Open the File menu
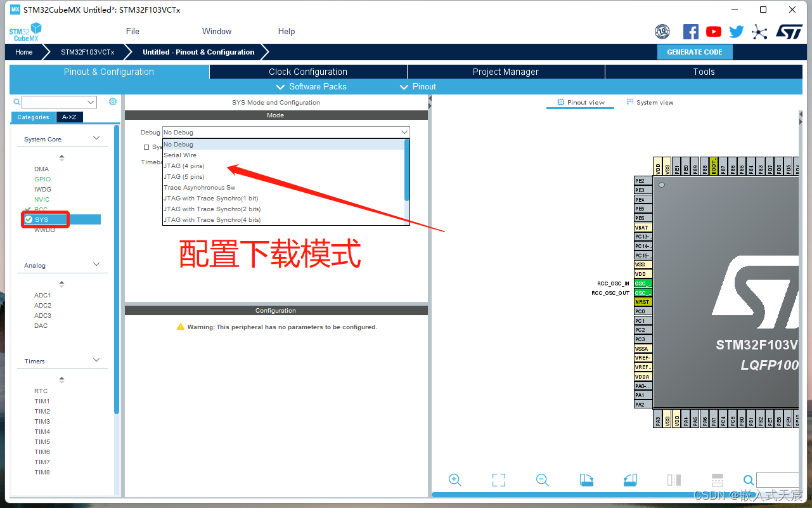Screen dimensions: 812x508 [x=132, y=31]
